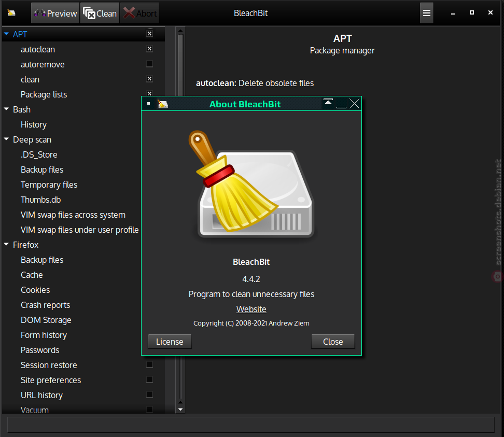The width and height of the screenshot is (504, 437).
Task: Click the Copyright Andrew Ziem text
Action: click(x=251, y=323)
